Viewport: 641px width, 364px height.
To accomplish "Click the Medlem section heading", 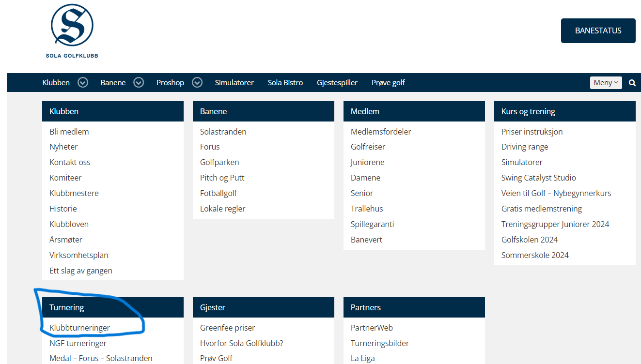I will (414, 111).
